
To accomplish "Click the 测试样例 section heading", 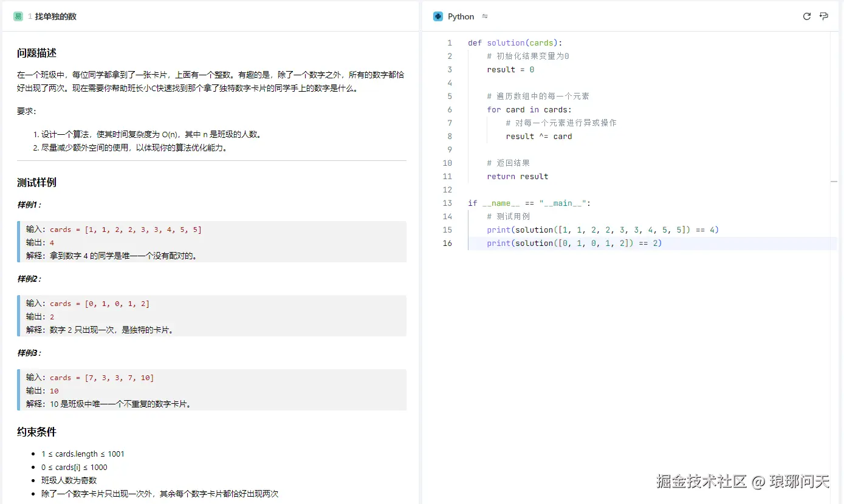I will click(x=33, y=182).
